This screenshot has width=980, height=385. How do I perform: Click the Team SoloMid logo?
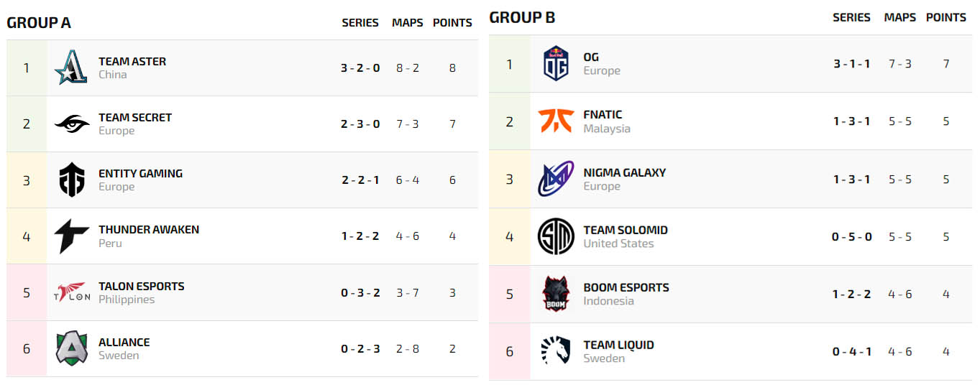coord(556,236)
